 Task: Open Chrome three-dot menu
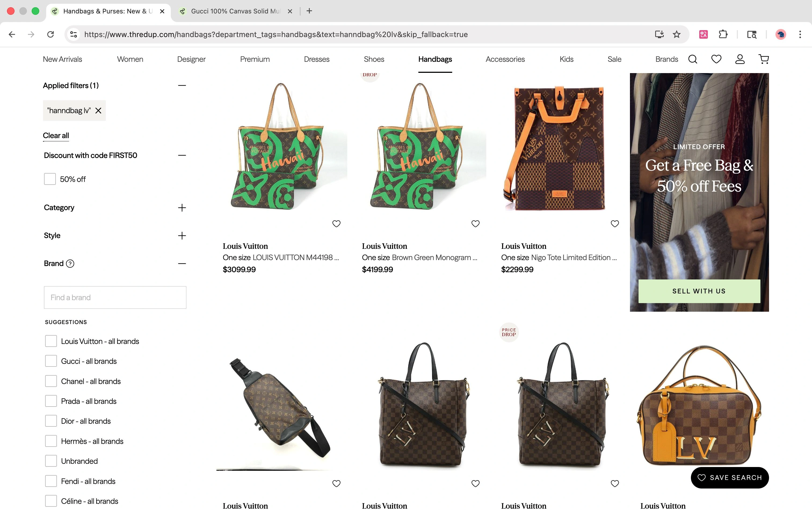(800, 34)
